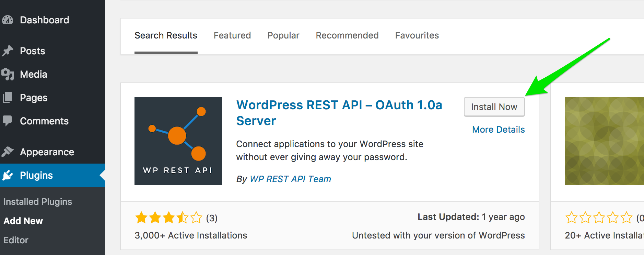The image size is (644, 255).
Task: Open WordPress REST API – OAuth 1.0a Server title
Action: pyautogui.click(x=339, y=113)
